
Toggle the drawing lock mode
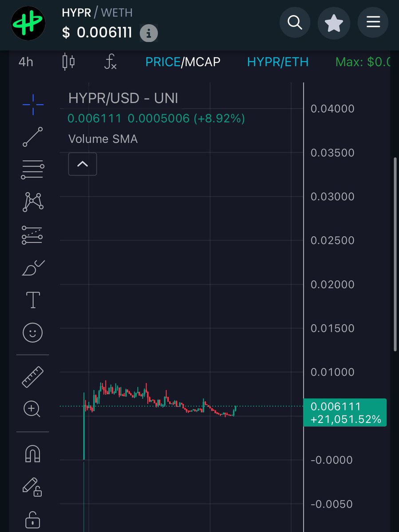coord(32,486)
